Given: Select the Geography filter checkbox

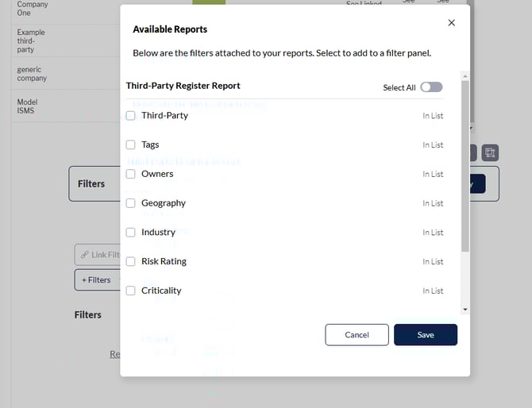Looking at the screenshot, I should (131, 203).
